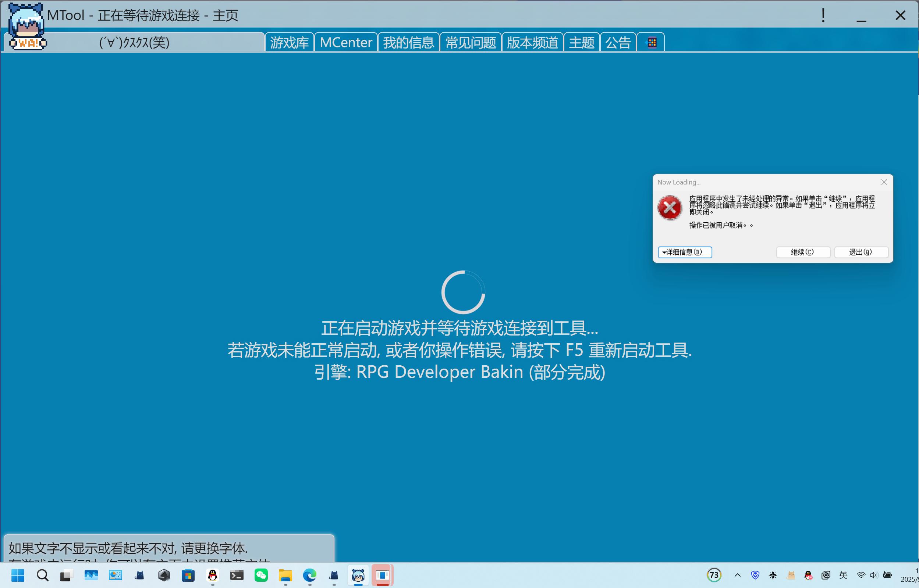Expand 详细信息 details in error dialog
919x588 pixels.
coord(684,252)
